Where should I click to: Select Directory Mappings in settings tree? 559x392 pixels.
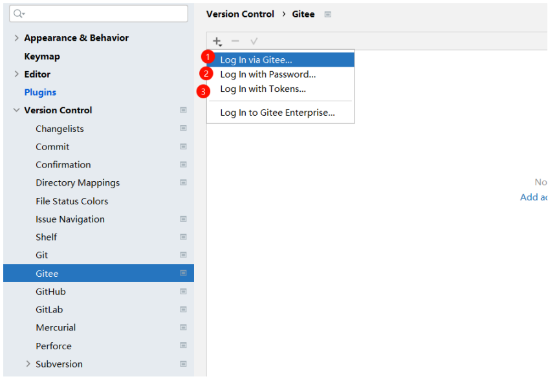(78, 183)
